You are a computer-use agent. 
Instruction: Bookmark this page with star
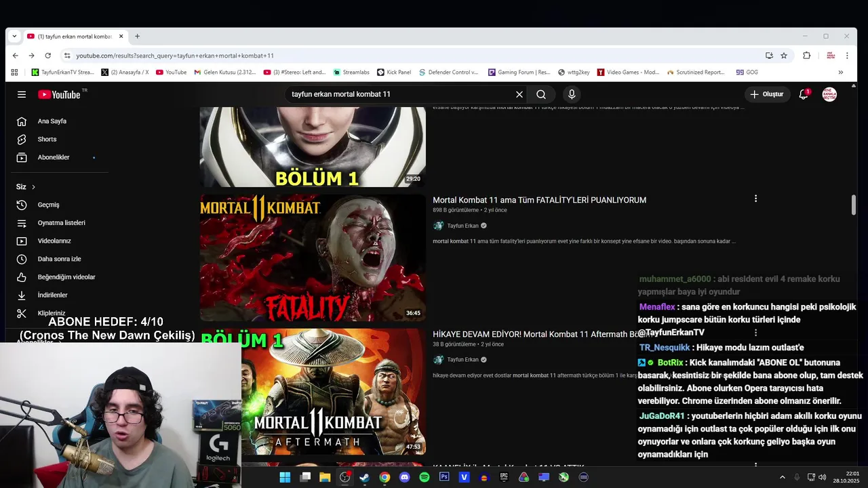click(784, 56)
